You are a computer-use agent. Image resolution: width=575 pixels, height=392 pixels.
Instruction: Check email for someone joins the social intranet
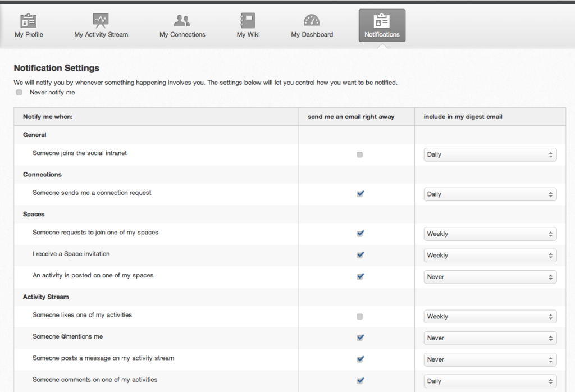(360, 154)
